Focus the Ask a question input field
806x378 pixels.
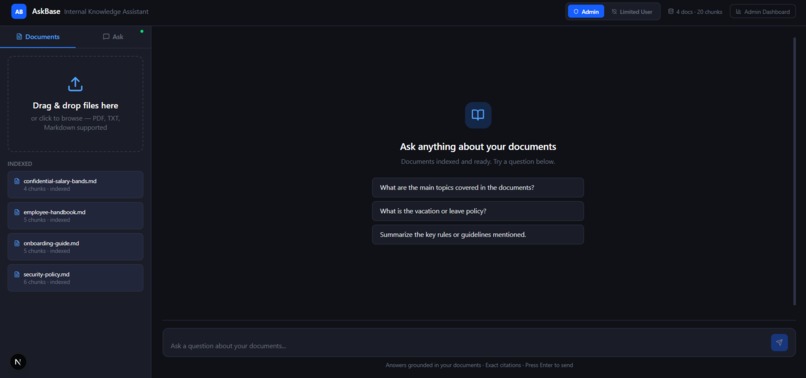point(467,346)
